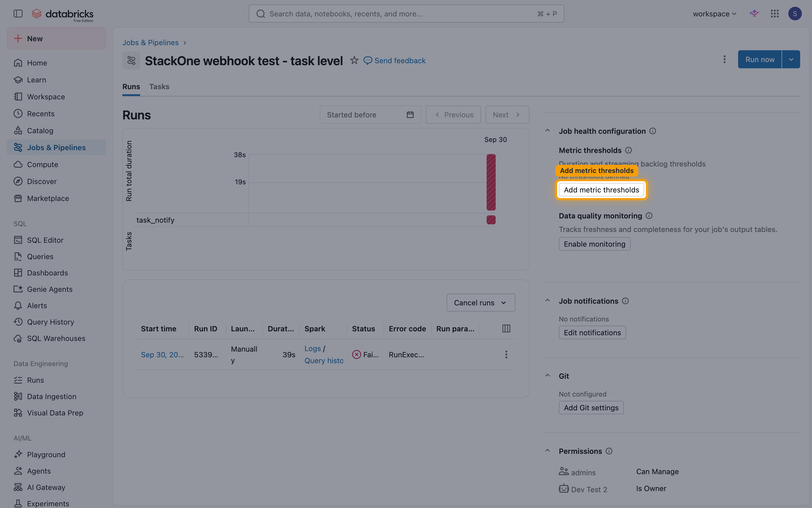
Task: Collapse the Job notifications section
Action: [x=548, y=301]
